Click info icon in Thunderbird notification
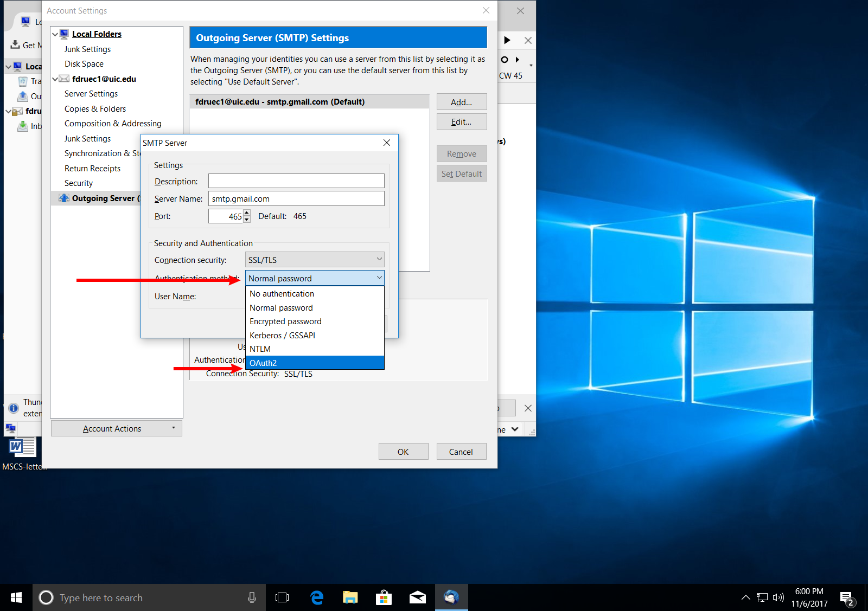868x611 pixels. point(14,408)
